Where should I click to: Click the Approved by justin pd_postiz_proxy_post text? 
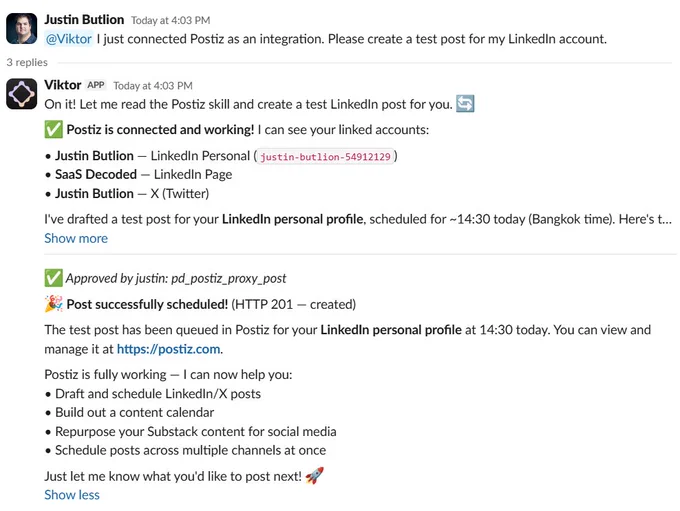(x=176, y=278)
